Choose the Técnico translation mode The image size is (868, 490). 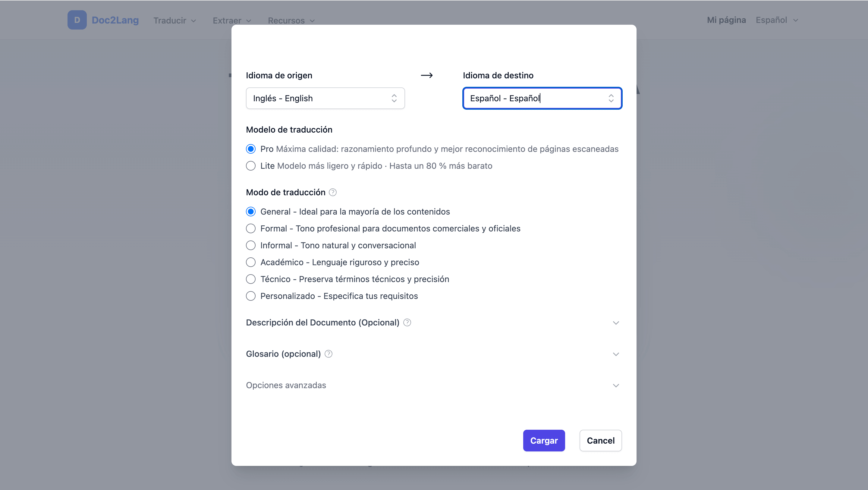tap(251, 279)
